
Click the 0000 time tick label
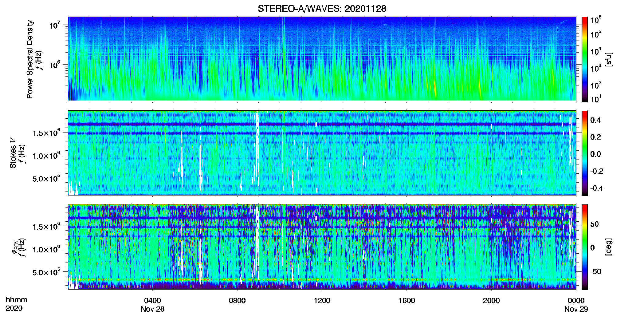pos(576,301)
